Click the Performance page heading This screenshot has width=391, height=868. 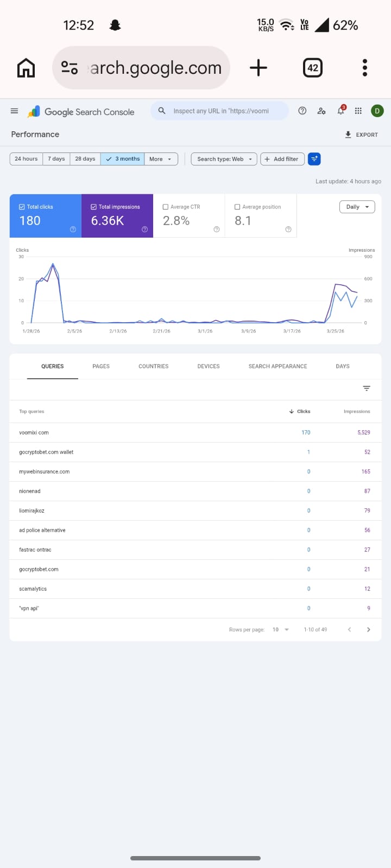click(x=35, y=134)
